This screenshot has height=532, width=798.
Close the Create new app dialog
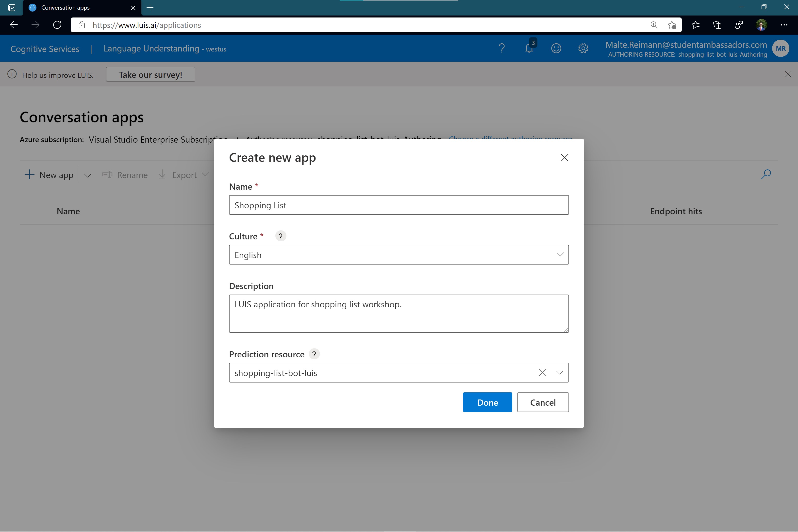564,158
